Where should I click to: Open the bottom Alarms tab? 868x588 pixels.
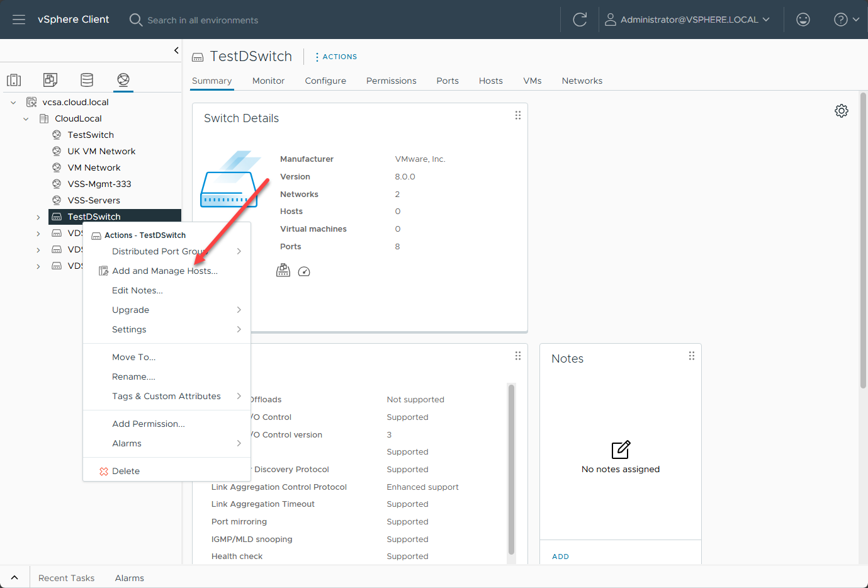coord(130,578)
